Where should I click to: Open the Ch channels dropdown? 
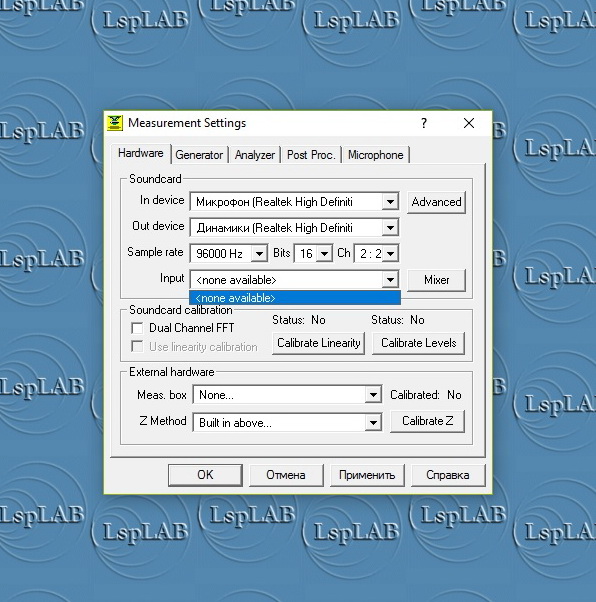(391, 253)
